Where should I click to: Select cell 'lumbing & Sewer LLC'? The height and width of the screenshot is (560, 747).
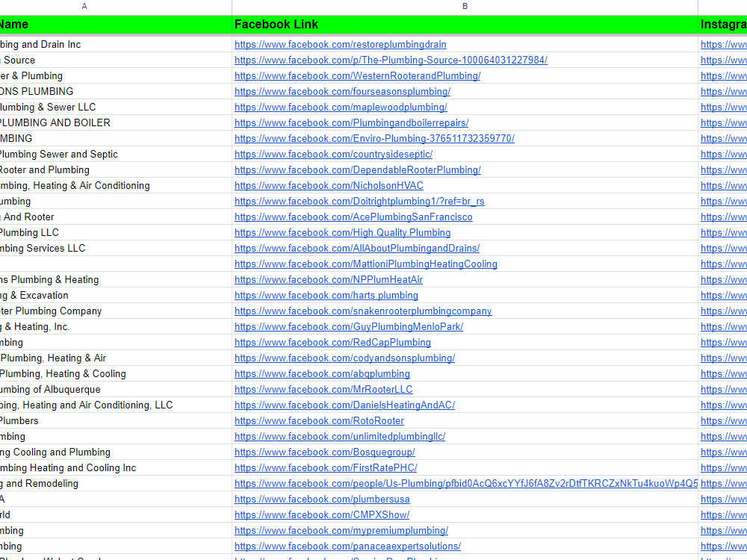tap(116, 107)
